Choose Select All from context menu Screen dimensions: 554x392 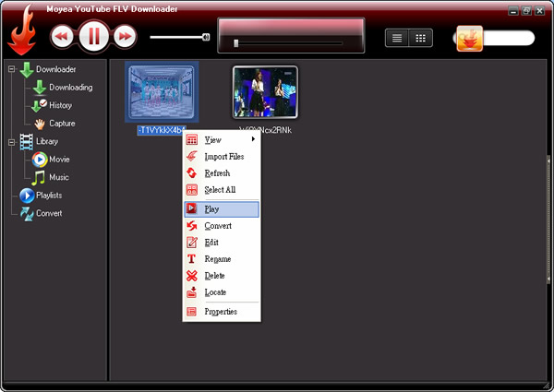[x=222, y=189]
